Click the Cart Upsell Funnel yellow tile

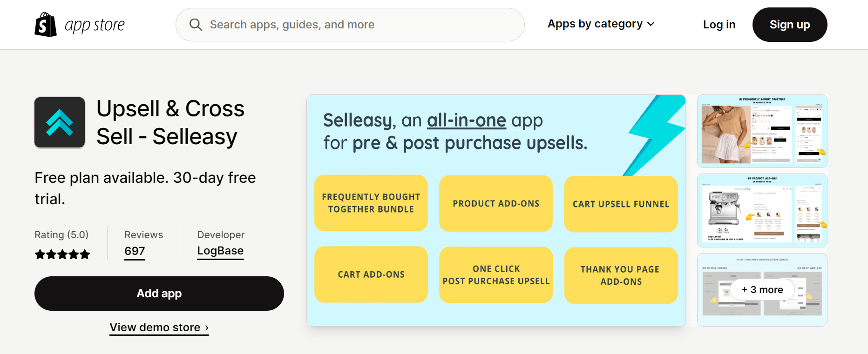[x=621, y=204]
